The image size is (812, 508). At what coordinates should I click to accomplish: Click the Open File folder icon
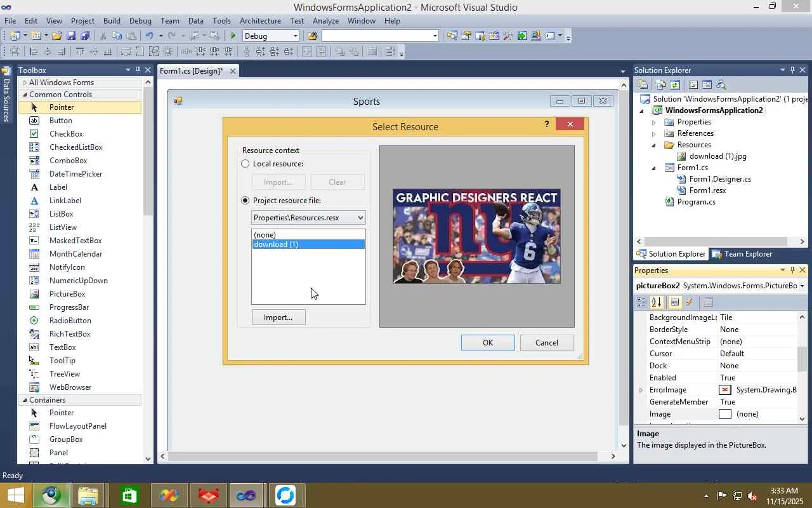57,36
